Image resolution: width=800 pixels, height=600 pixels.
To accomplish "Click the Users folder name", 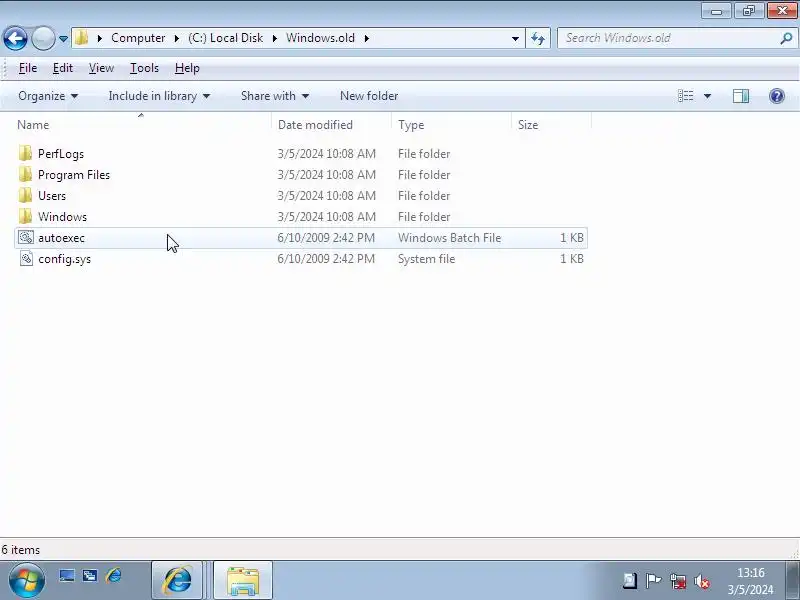I will [x=52, y=195].
